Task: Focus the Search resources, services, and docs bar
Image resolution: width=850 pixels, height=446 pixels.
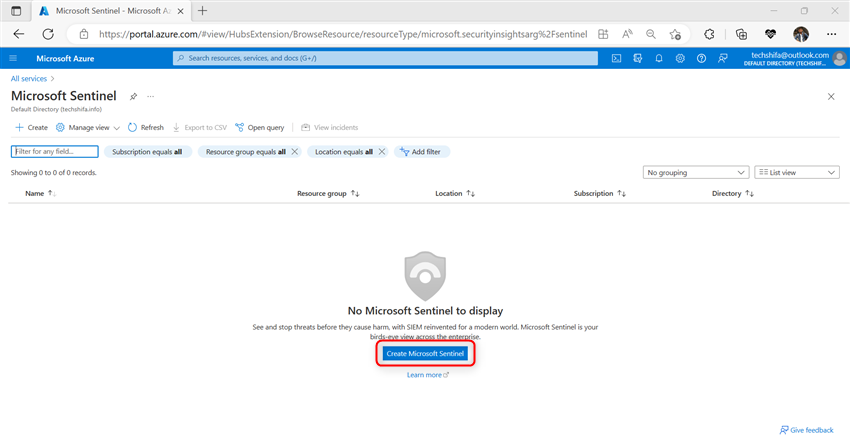Action: click(385, 58)
